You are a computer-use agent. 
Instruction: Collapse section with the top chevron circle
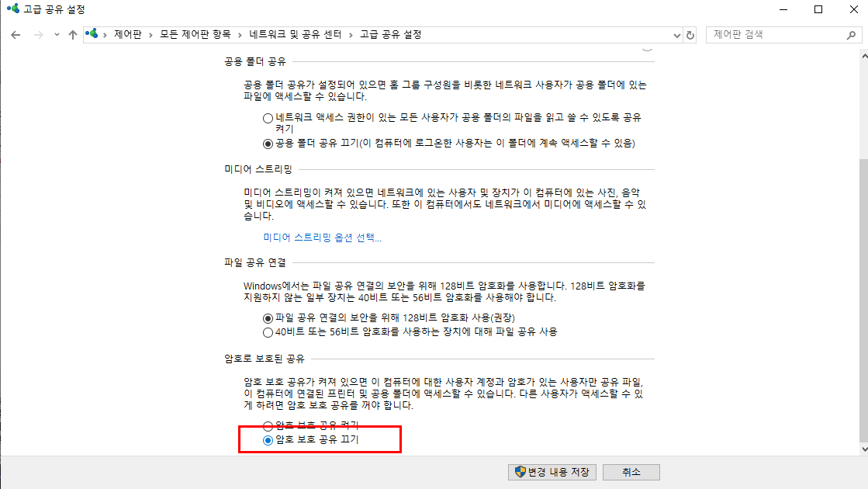[x=647, y=47]
